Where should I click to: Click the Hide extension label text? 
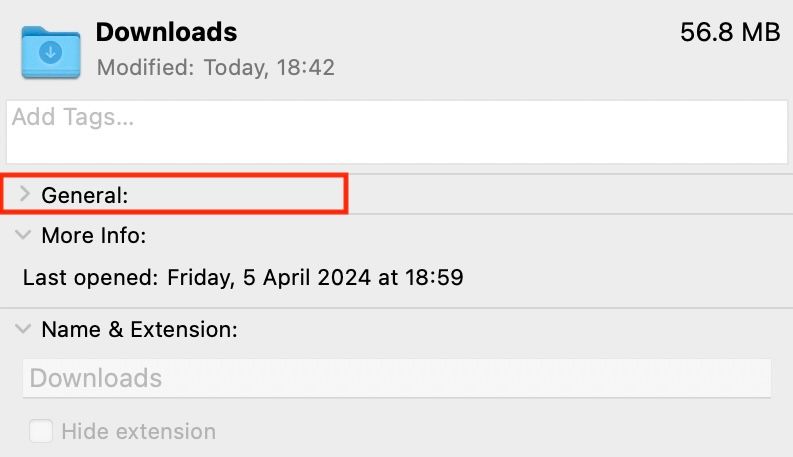(138, 432)
